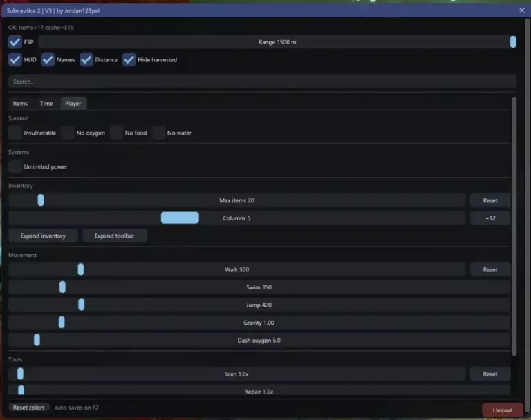
Task: Reset the Walk movement settings
Action: click(490, 269)
